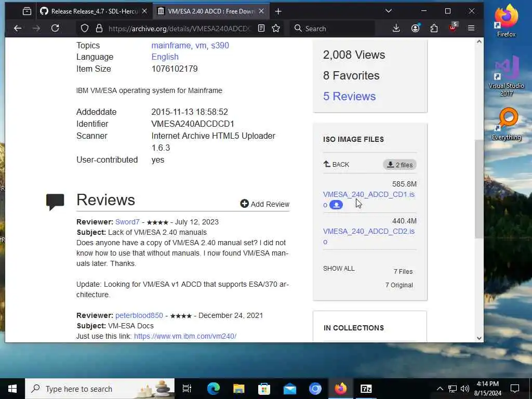Switch to Firefox taskbar icon
The image size is (532, 399).
[341, 389]
